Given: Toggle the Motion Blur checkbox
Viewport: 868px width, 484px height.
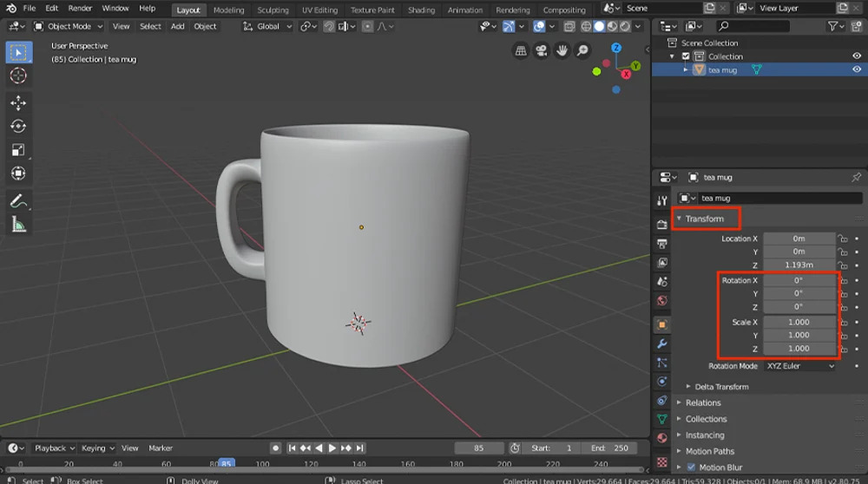Looking at the screenshot, I should tap(692, 468).
